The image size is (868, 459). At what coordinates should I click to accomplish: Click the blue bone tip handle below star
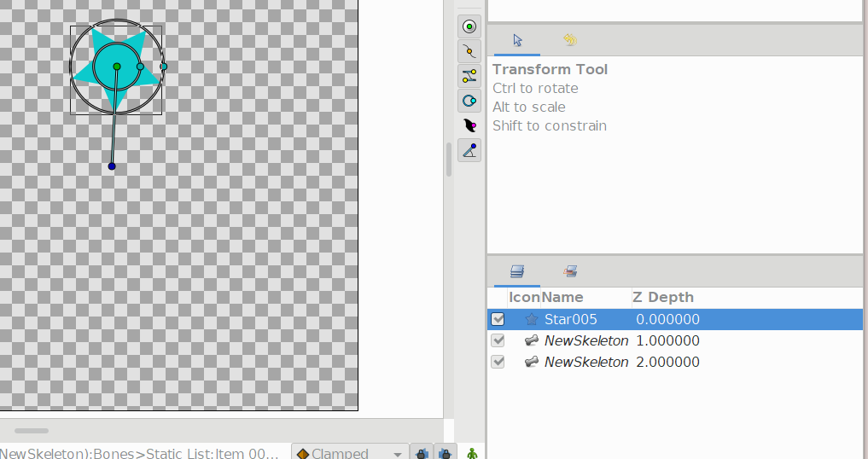point(112,166)
